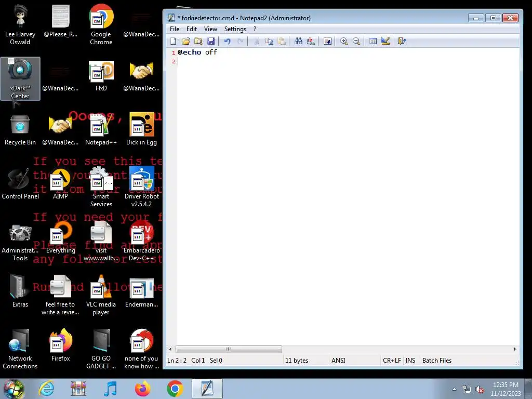The height and width of the screenshot is (399, 532).
Task: Click 'Sel 0' in the status bar
Action: [x=216, y=361]
